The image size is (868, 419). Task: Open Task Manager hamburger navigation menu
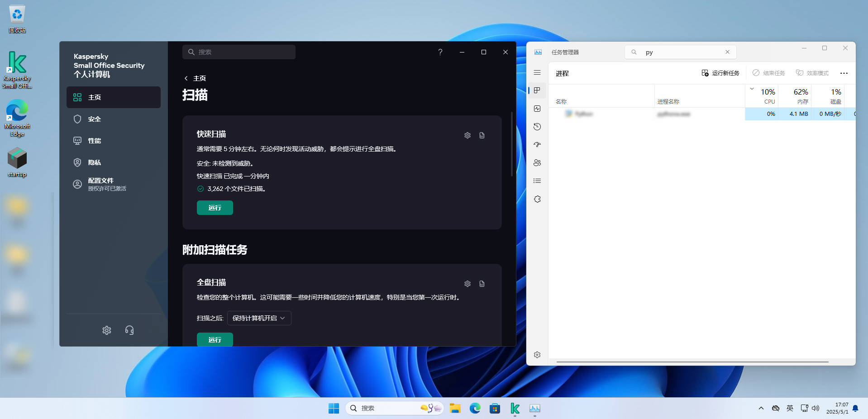point(537,72)
